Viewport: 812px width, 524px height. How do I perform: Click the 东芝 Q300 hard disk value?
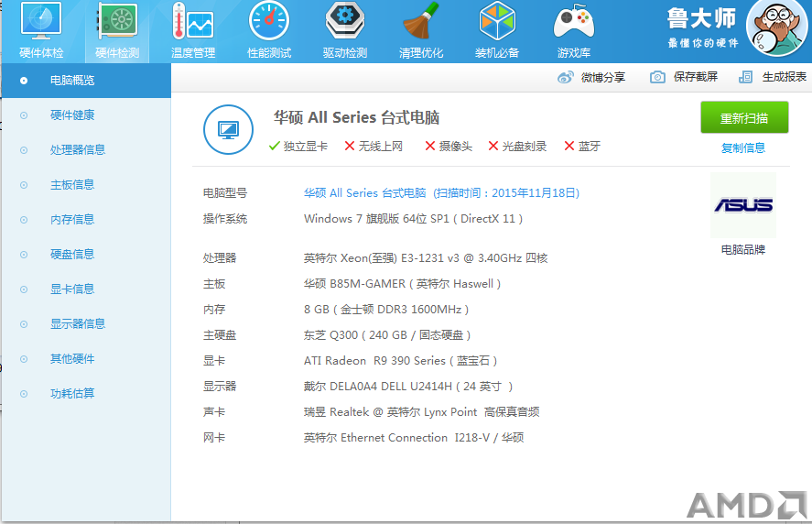click(387, 335)
